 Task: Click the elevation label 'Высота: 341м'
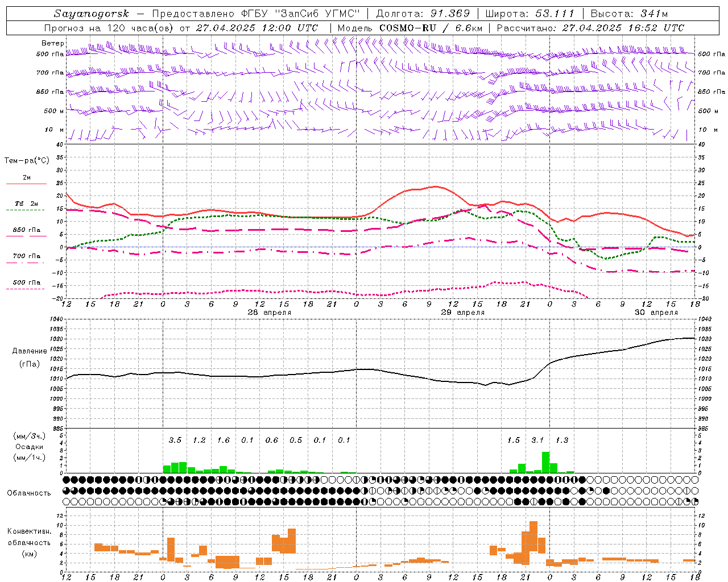point(629,14)
